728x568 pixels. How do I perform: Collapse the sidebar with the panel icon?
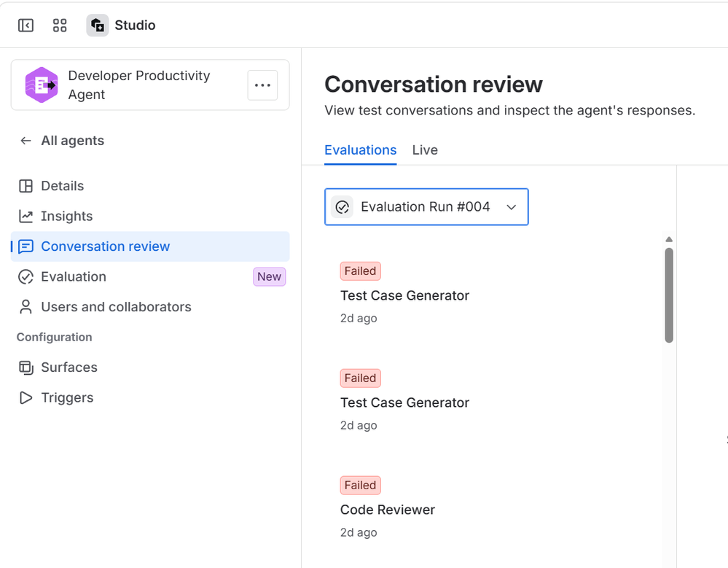pos(26,25)
